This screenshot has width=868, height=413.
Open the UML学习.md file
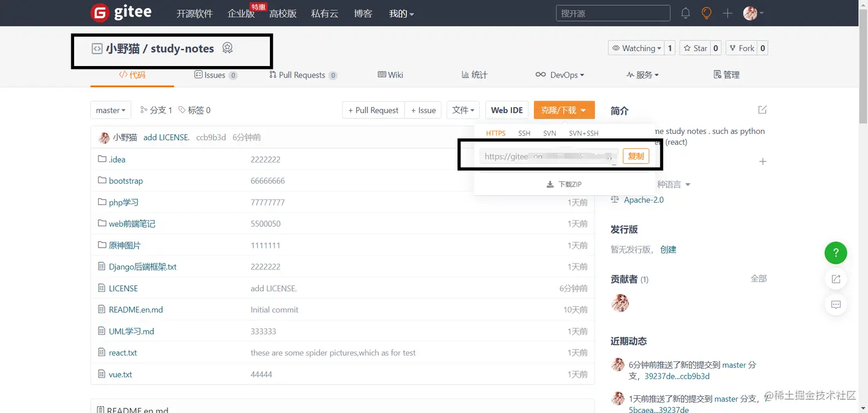(x=131, y=331)
